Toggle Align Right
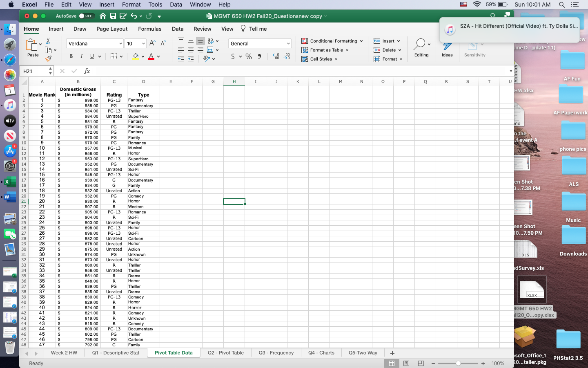588x368 pixels. pos(200,50)
